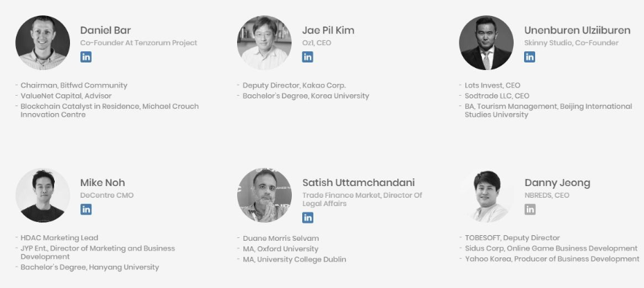Select the Mike Noh name heading
644x288 pixels.
click(x=103, y=183)
